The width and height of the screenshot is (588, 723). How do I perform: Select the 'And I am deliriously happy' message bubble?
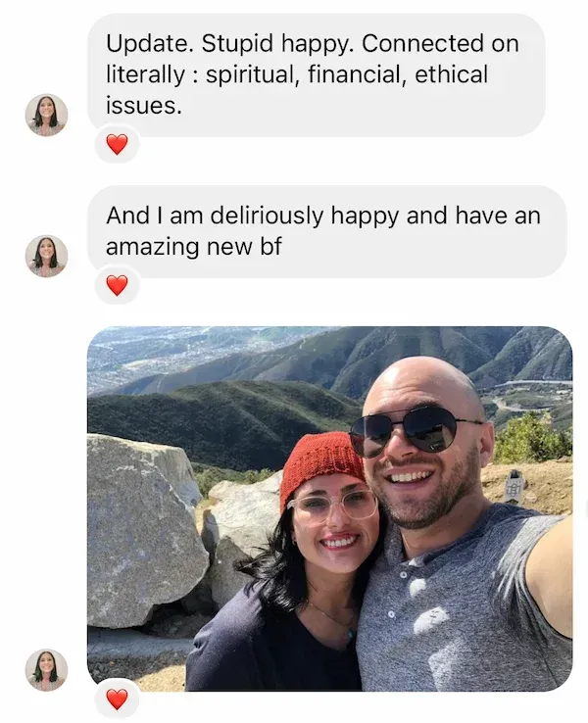327,231
